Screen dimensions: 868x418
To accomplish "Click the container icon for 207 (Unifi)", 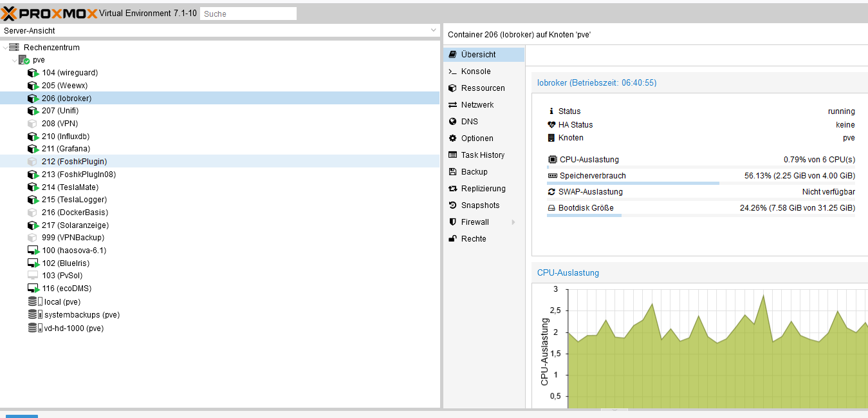I will click(x=33, y=111).
